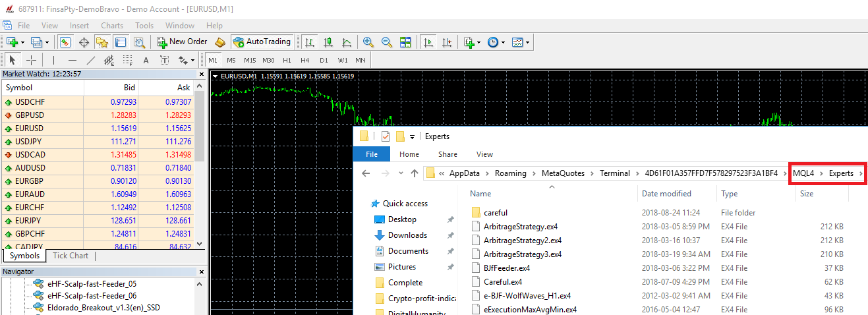The image size is (868, 315).
Task: Select the EURUSD row in Market Watch
Action: (x=99, y=129)
